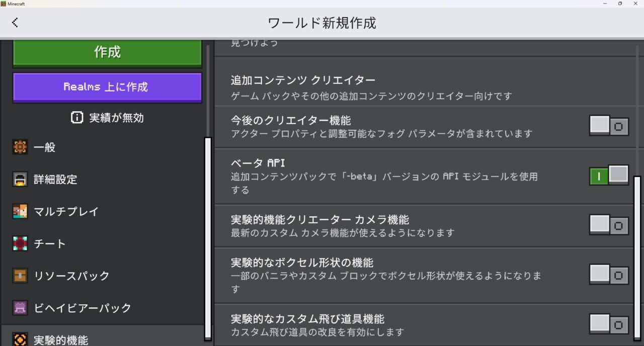Turn on 実験的なカスタム飛び道具機能 toggle
This screenshot has width=644, height=346.
(x=609, y=324)
